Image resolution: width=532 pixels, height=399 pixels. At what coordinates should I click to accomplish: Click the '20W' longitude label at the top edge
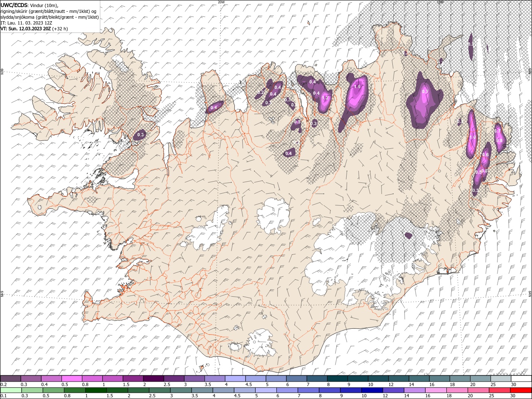(221, 2)
